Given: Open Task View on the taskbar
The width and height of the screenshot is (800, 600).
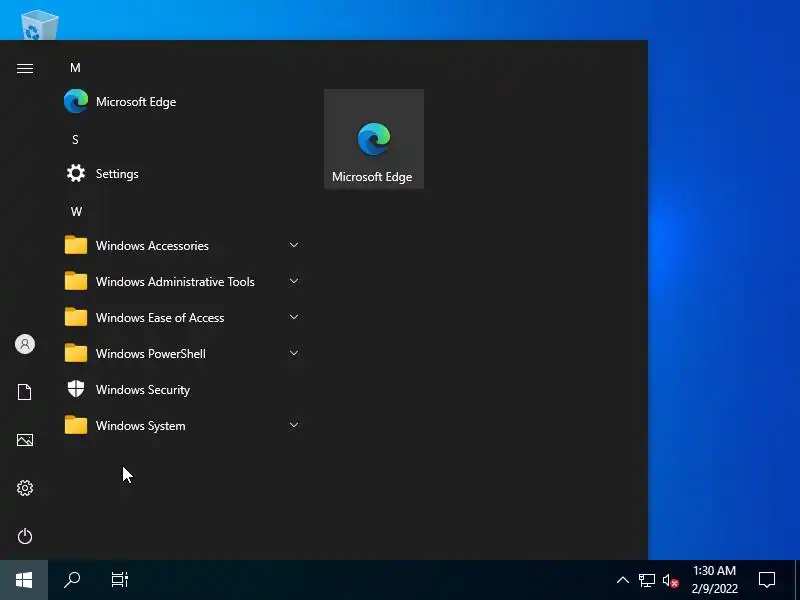Looking at the screenshot, I should point(120,580).
